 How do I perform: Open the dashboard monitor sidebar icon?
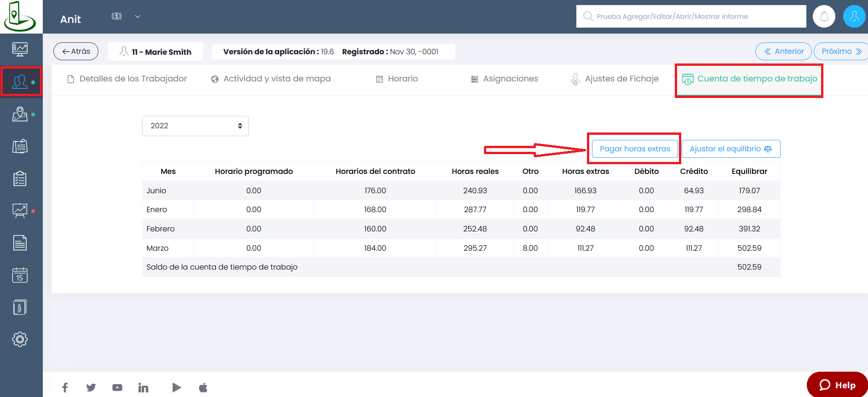click(20, 49)
